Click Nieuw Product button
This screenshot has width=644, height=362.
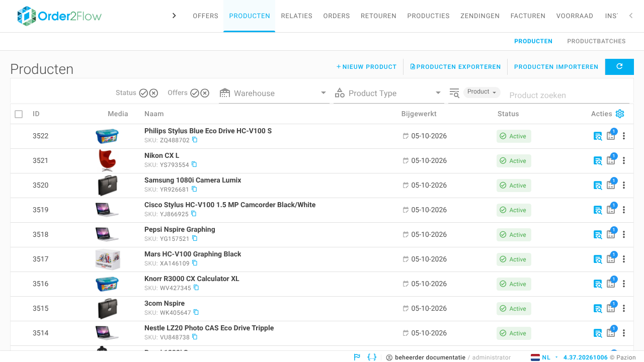coord(367,67)
